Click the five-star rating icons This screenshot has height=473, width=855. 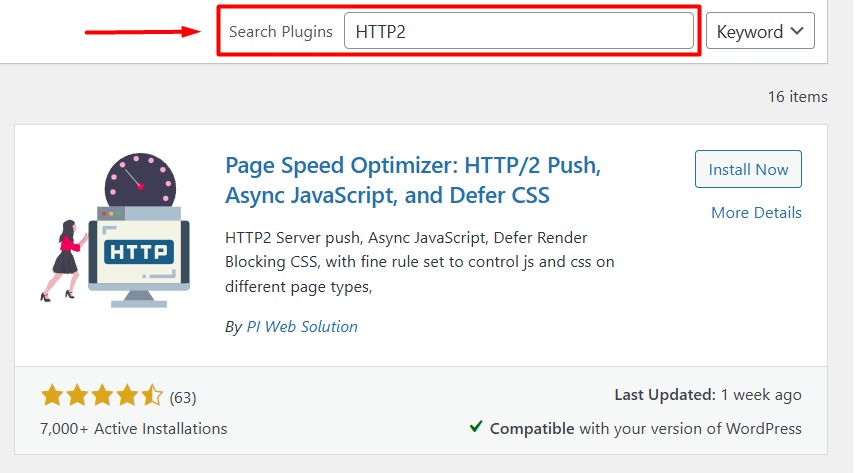coord(101,396)
